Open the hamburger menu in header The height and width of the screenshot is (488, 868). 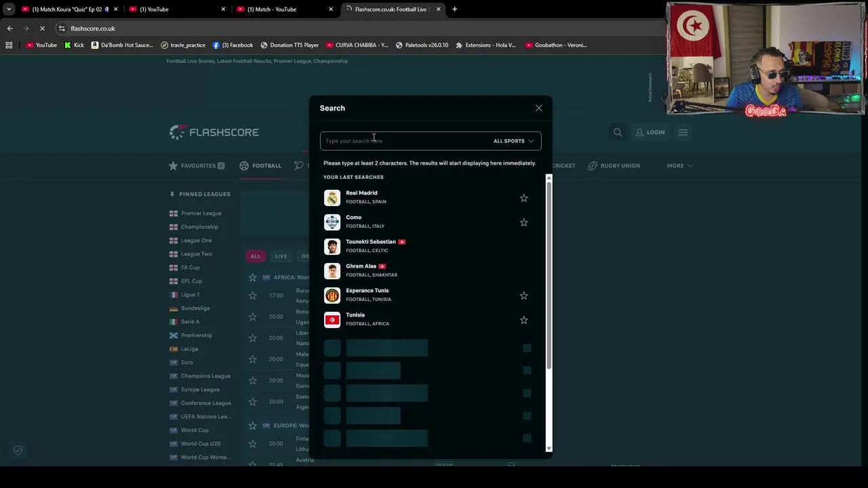(x=683, y=132)
